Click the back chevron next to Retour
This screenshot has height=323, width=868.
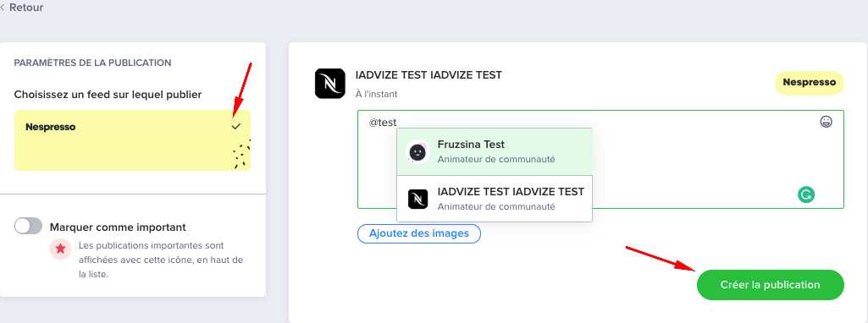[3, 8]
